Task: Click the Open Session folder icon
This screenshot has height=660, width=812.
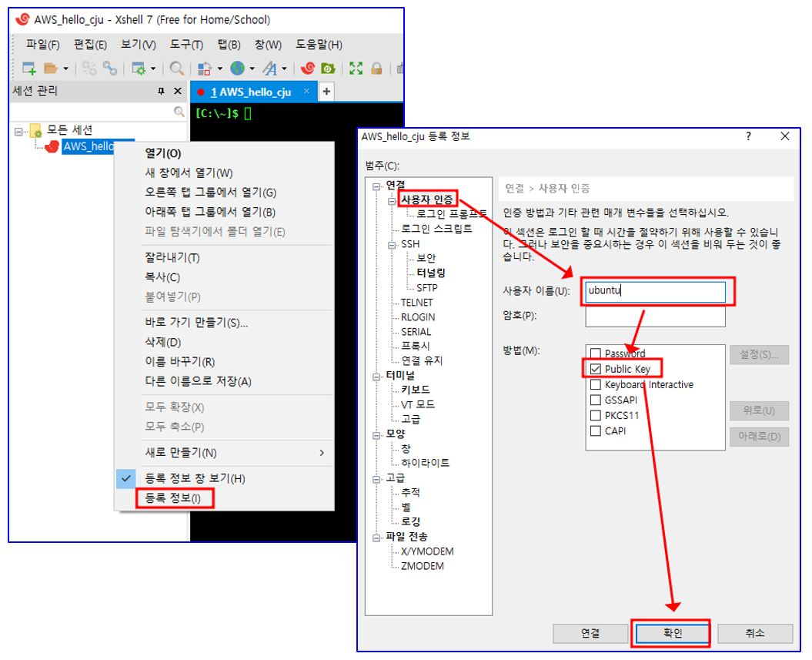Action: coord(50,68)
